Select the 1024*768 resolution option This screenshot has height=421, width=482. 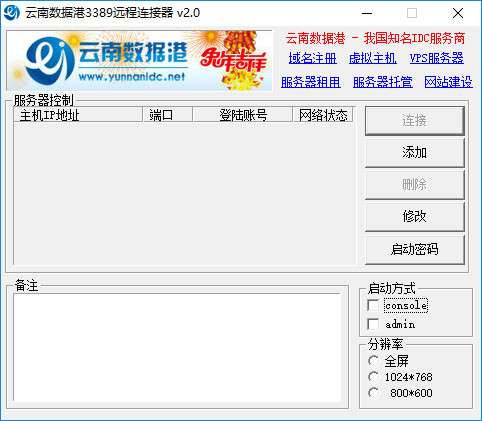[x=373, y=377]
